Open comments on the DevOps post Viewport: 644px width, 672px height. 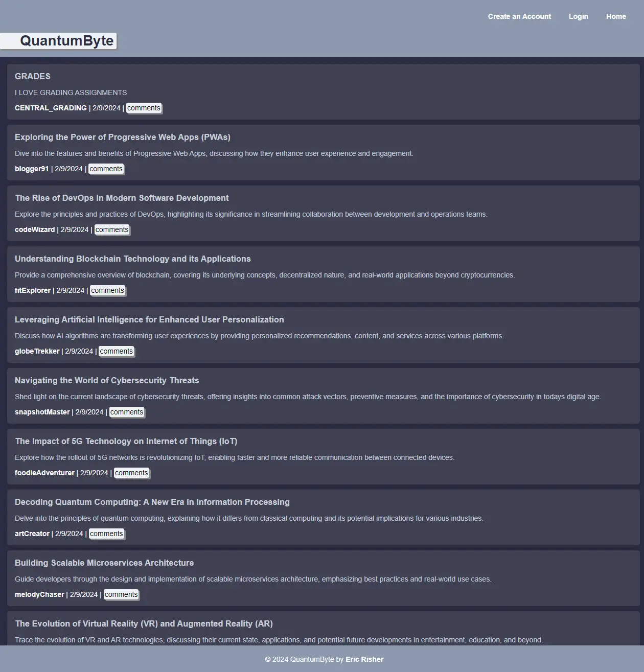112,229
